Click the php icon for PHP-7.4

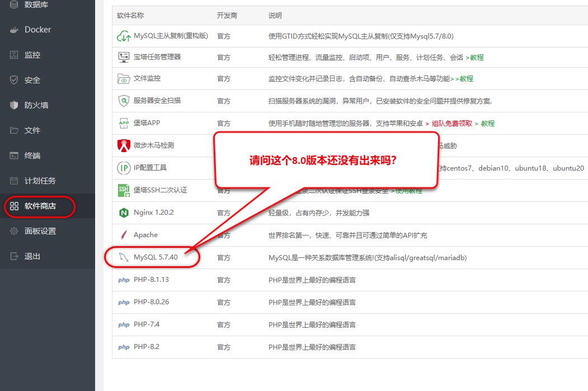pos(124,325)
